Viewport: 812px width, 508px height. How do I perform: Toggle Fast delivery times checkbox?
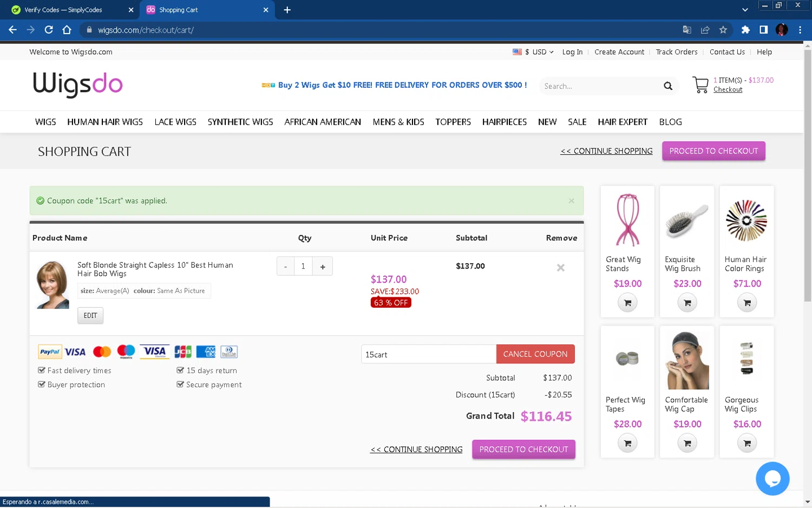coord(41,370)
